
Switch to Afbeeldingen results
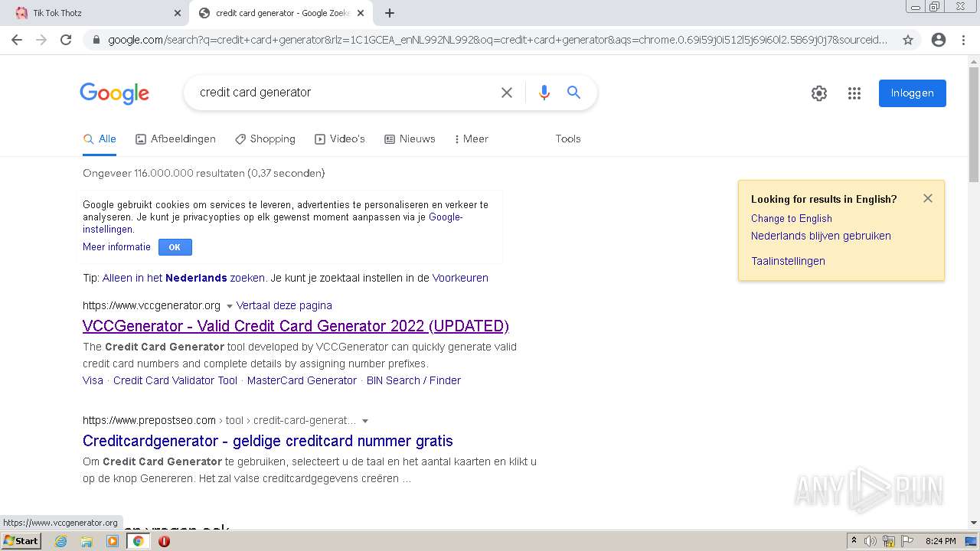click(175, 139)
